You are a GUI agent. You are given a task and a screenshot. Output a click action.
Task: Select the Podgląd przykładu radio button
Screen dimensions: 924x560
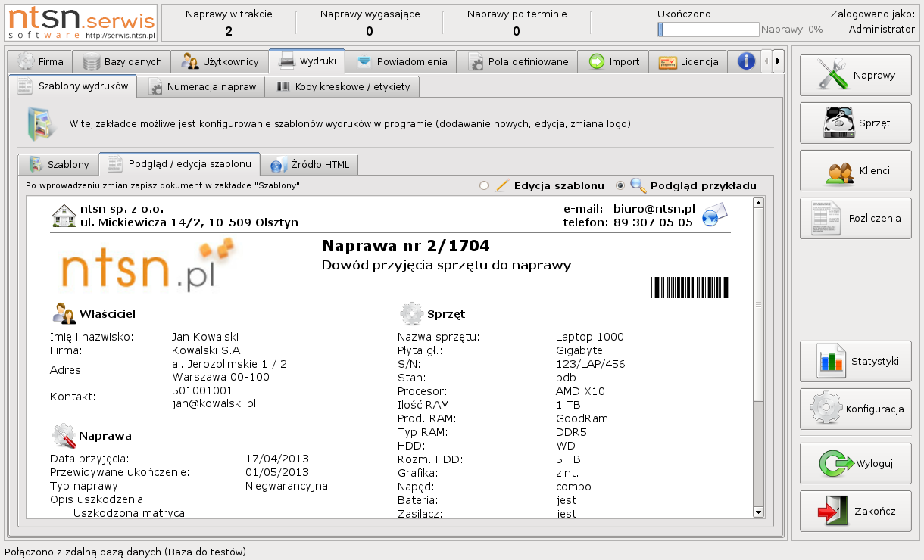[620, 185]
